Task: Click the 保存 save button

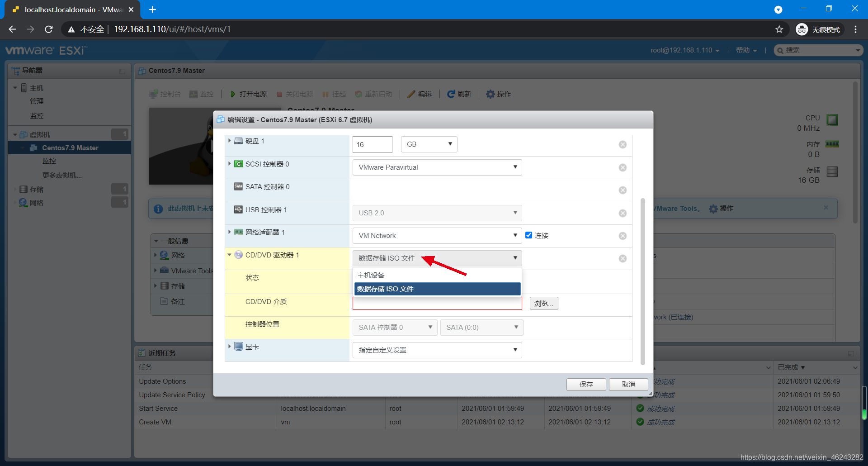Action: [x=586, y=385]
